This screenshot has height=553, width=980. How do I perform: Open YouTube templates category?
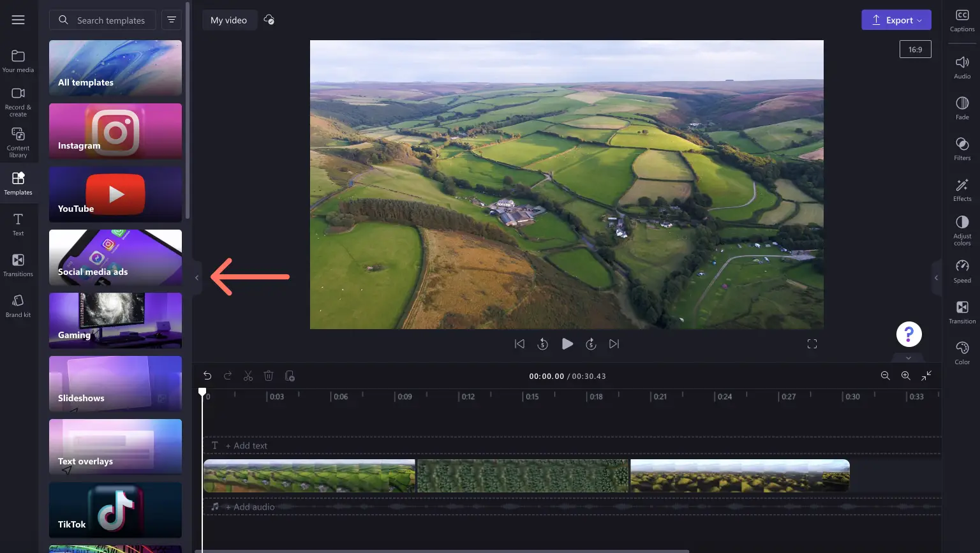click(x=115, y=194)
